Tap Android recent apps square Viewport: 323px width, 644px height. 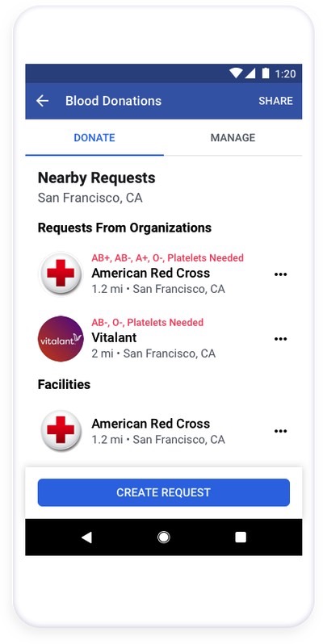pyautogui.click(x=241, y=537)
